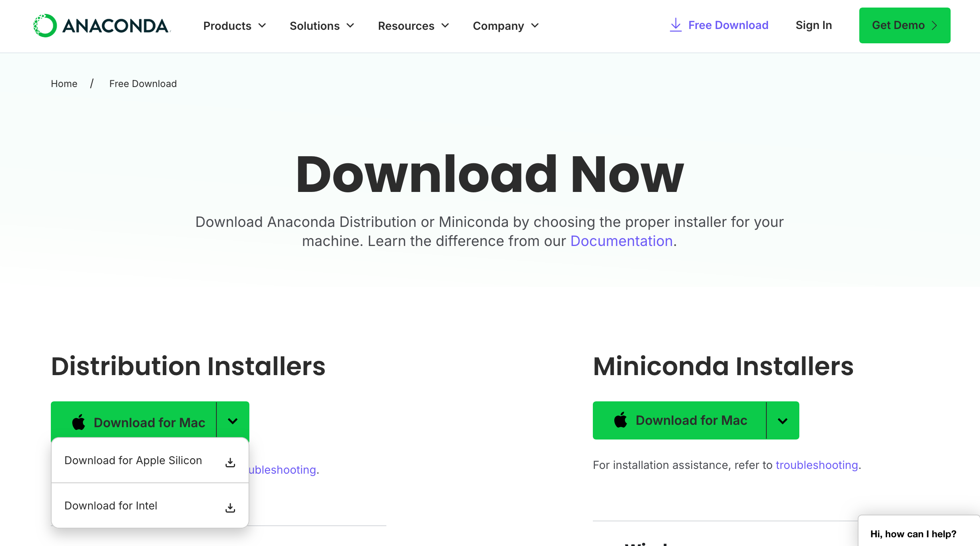Click Apple icon on Miniconda download button

pos(621,420)
